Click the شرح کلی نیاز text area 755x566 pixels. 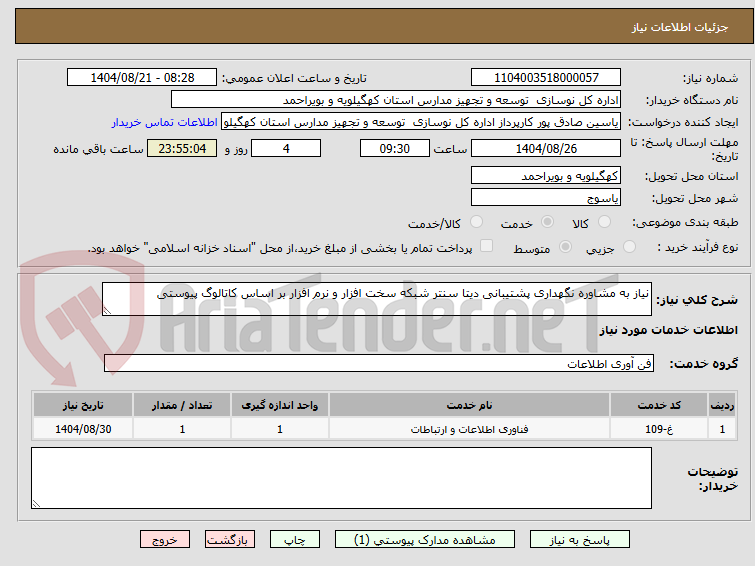pyautogui.click(x=377, y=299)
